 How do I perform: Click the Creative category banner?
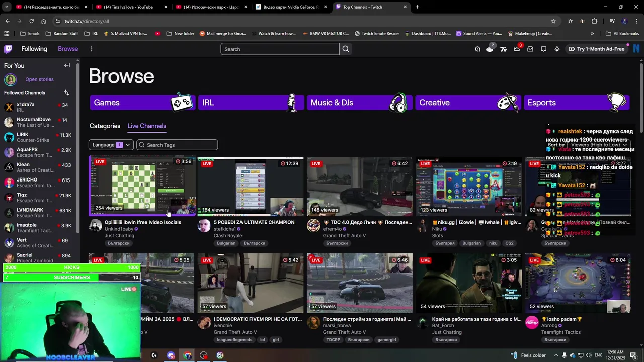click(468, 102)
